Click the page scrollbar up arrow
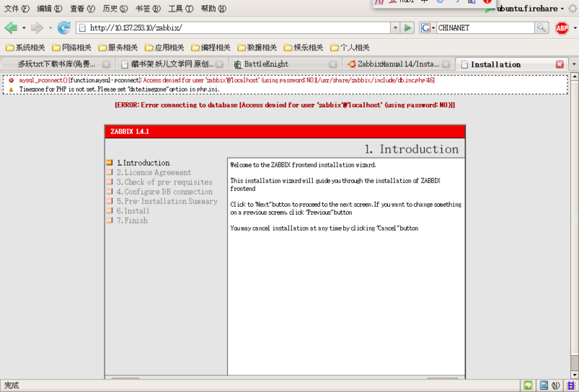Viewport: 579px width, 392px height. point(575,77)
